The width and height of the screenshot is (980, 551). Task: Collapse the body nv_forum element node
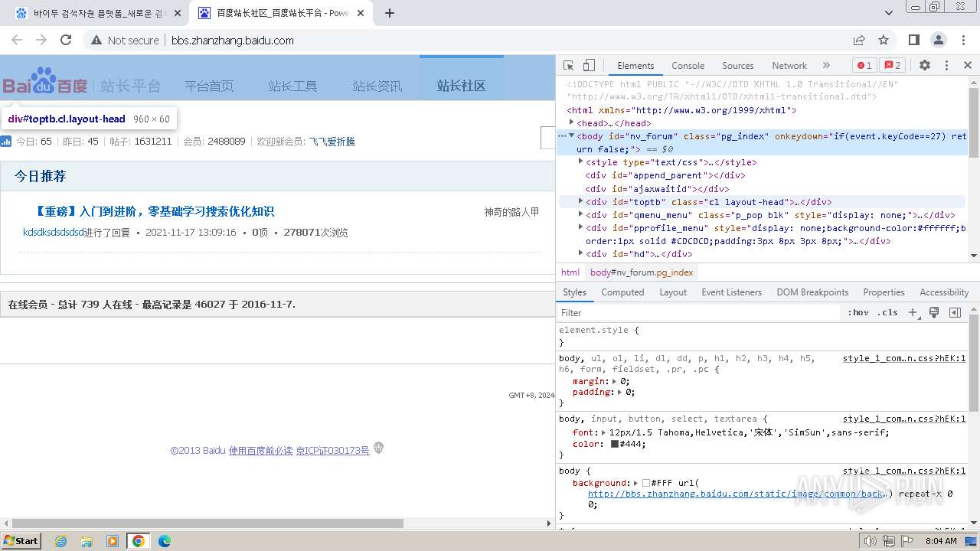tap(571, 135)
